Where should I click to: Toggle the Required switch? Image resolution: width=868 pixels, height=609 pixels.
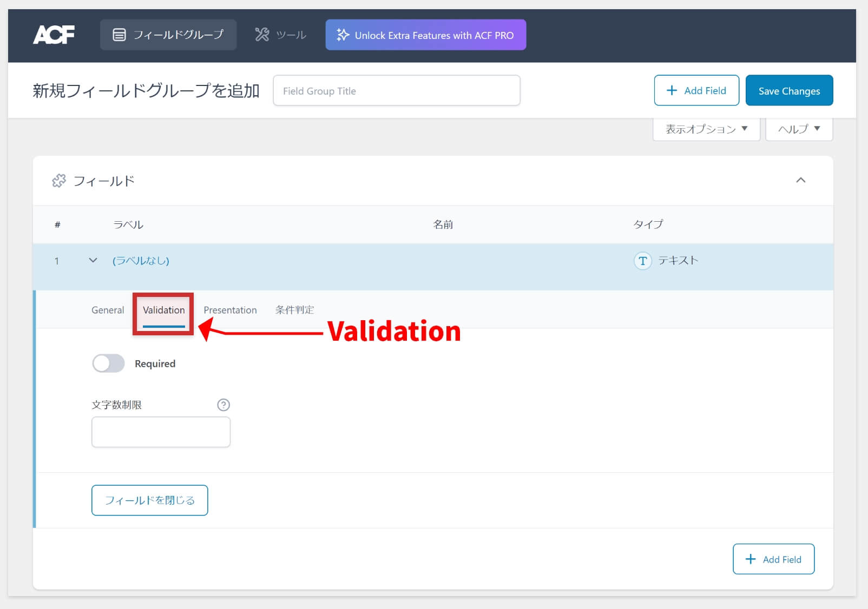click(108, 363)
